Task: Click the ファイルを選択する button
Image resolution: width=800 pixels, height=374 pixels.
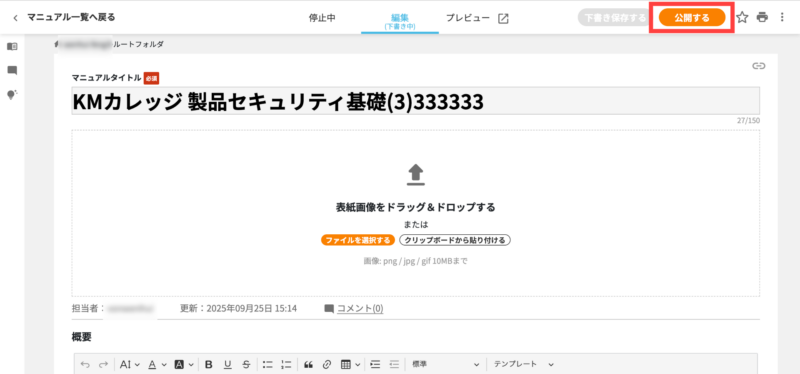Action: [x=358, y=240]
